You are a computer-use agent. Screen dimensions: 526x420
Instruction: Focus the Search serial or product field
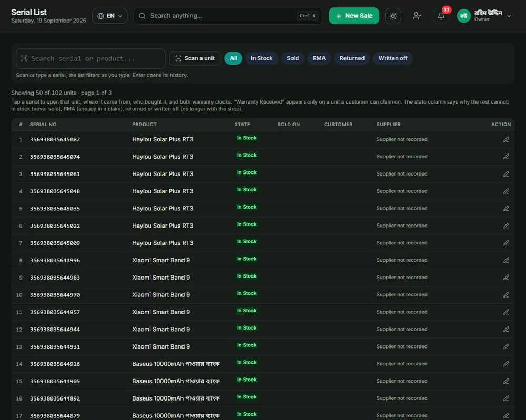[x=90, y=58]
